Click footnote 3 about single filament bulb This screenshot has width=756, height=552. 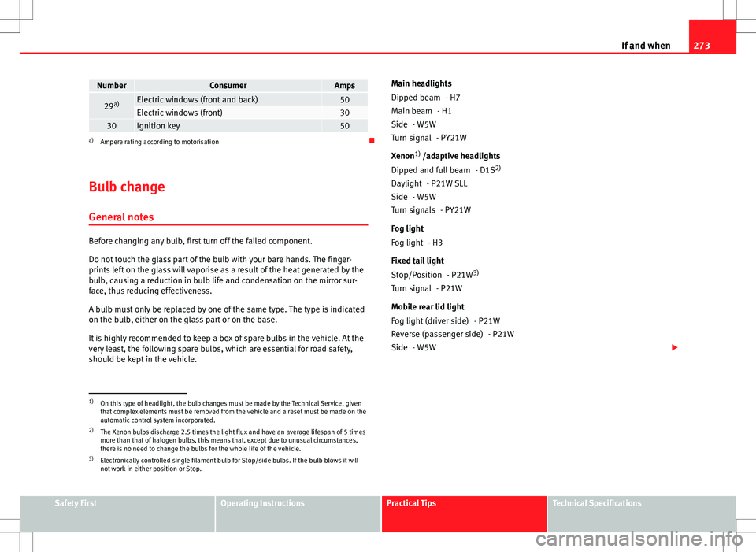pos(224,465)
